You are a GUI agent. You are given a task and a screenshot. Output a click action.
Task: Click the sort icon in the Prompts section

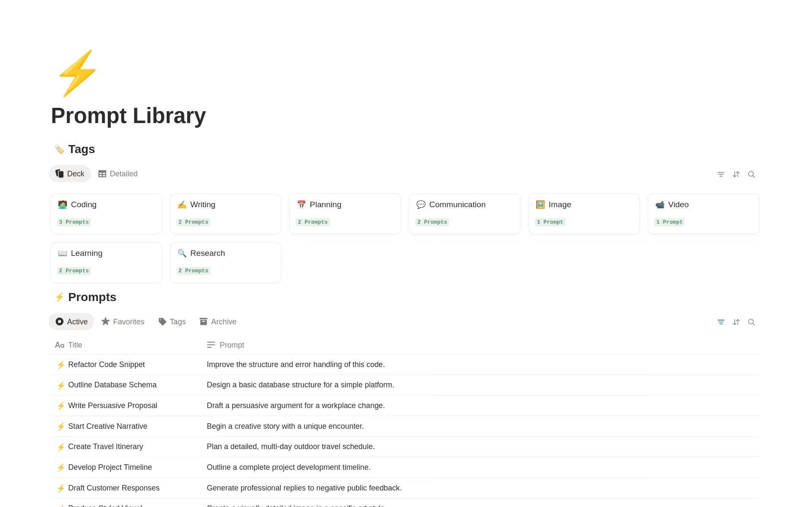[736, 322]
